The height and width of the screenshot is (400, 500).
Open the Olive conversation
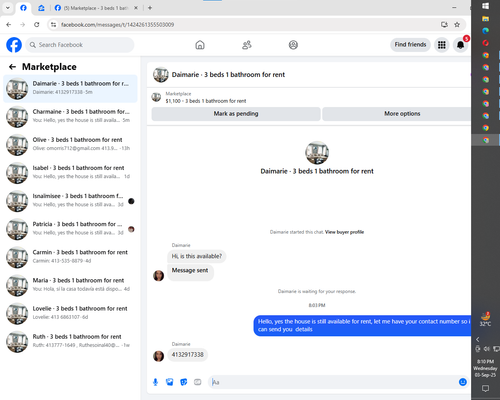[70, 144]
